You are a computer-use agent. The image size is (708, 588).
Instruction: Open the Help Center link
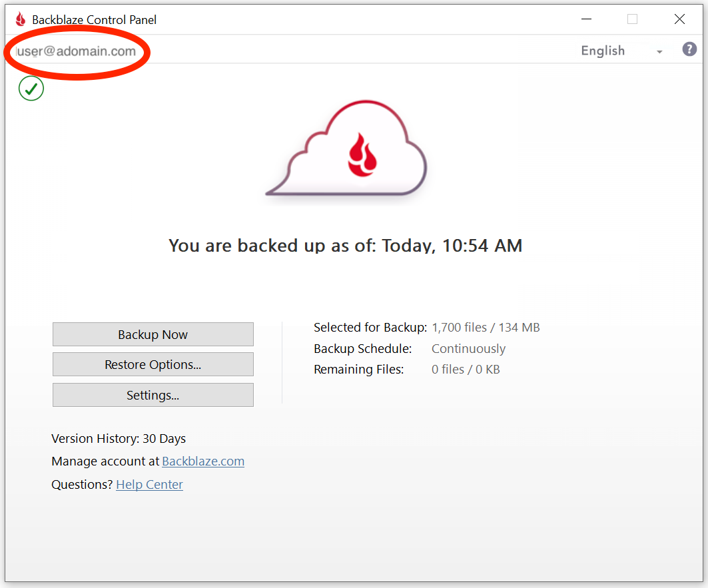(149, 485)
